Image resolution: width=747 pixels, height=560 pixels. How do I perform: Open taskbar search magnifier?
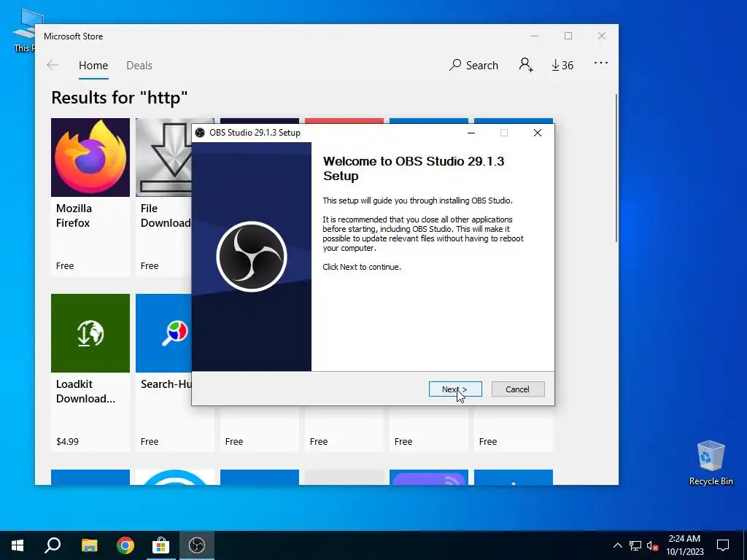pos(53,545)
